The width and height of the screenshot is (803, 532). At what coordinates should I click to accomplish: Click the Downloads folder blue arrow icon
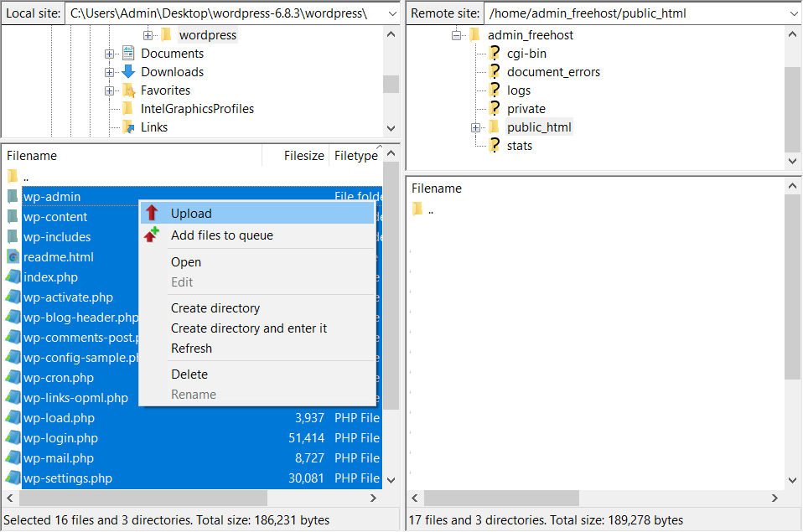click(128, 72)
